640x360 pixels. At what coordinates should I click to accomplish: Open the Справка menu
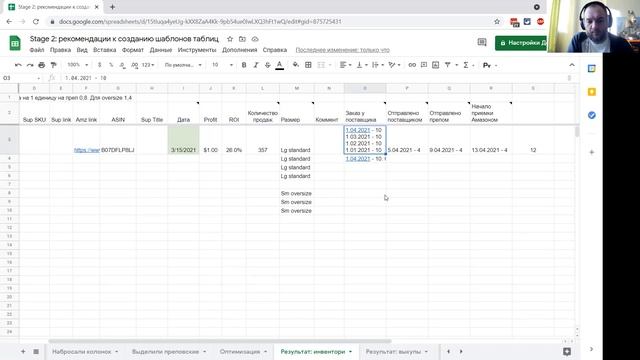275,50
